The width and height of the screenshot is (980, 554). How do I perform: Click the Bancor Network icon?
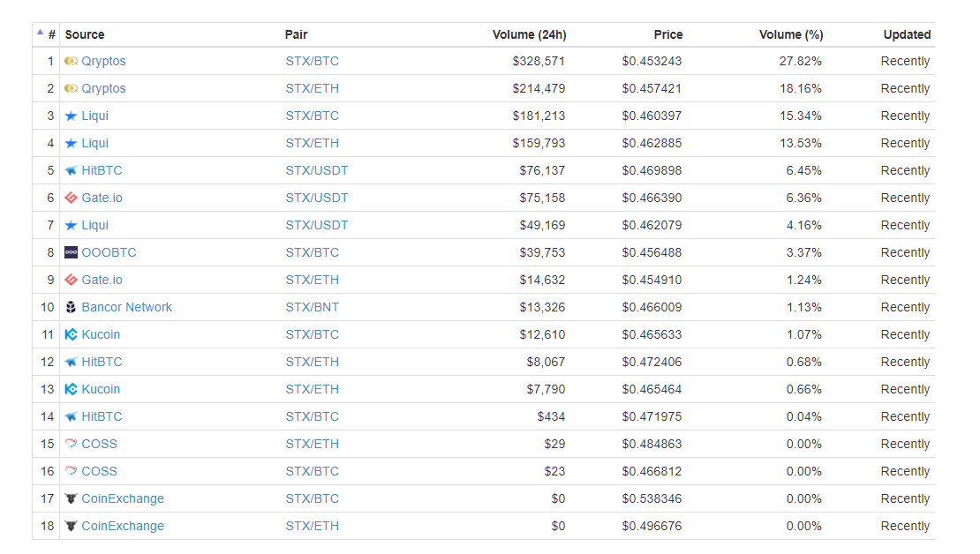[x=71, y=307]
